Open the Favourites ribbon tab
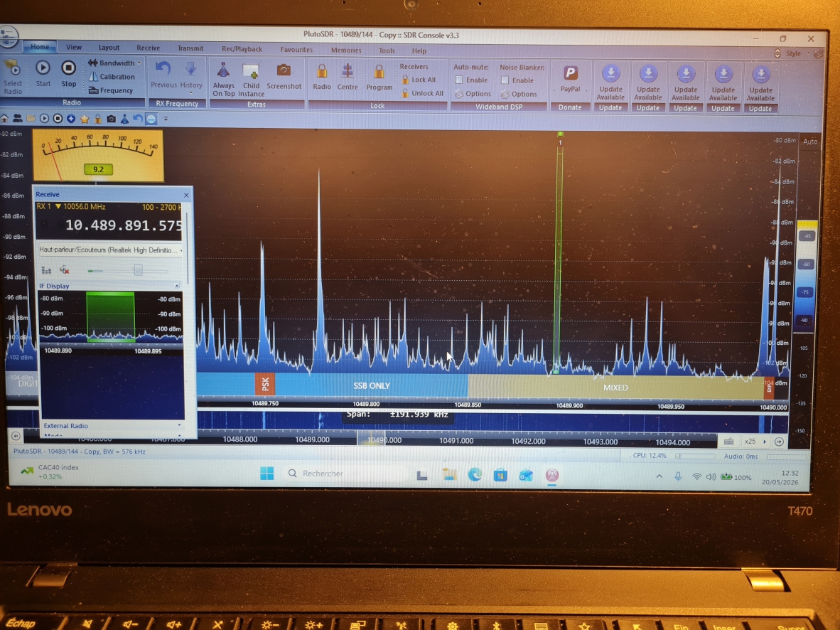This screenshot has width=840, height=630. coord(296,49)
